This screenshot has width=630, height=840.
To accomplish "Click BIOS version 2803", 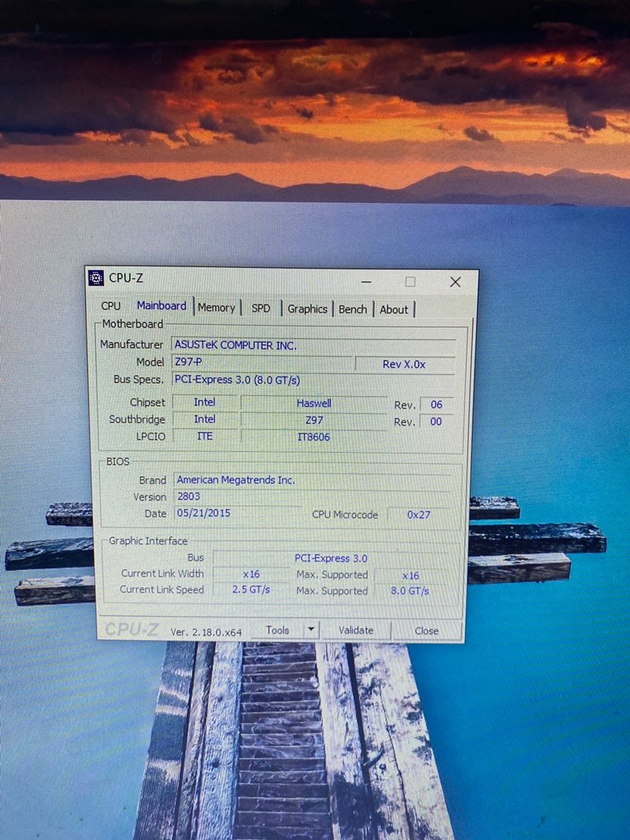I will [312, 497].
